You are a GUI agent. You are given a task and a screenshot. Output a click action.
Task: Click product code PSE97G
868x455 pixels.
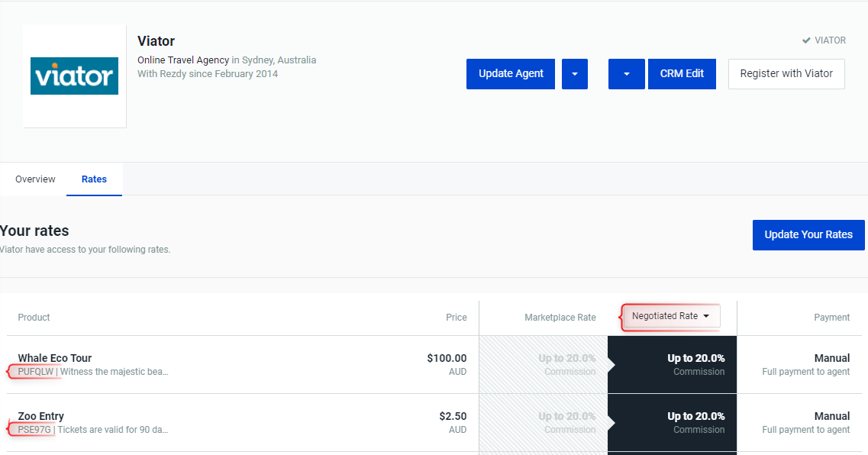click(x=34, y=430)
